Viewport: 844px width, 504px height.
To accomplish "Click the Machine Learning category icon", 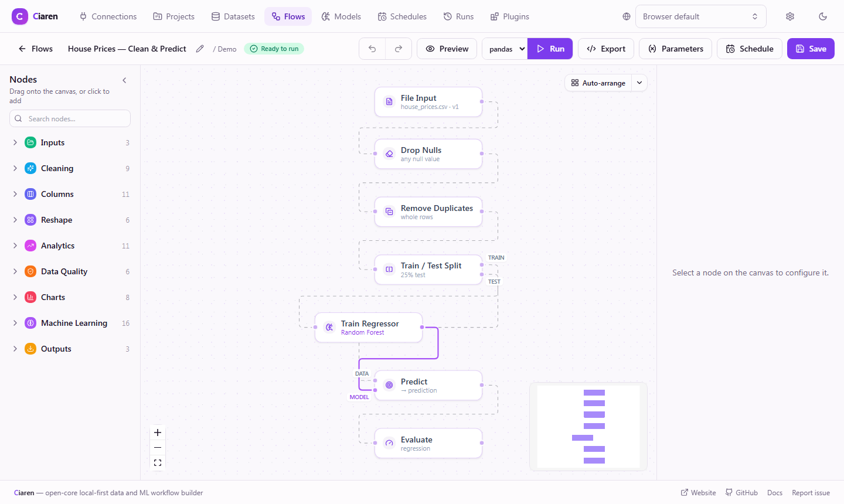I will click(x=30, y=323).
